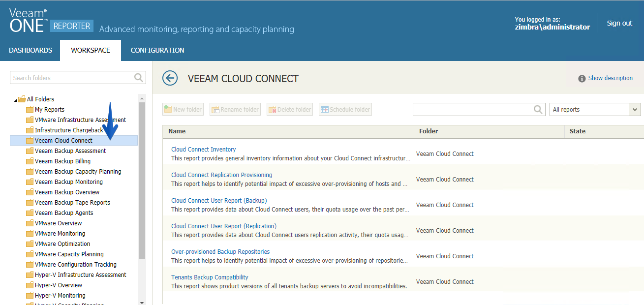Screen dimensions: 644x305
Task: Click the search folders magnifier icon
Action: point(139,78)
